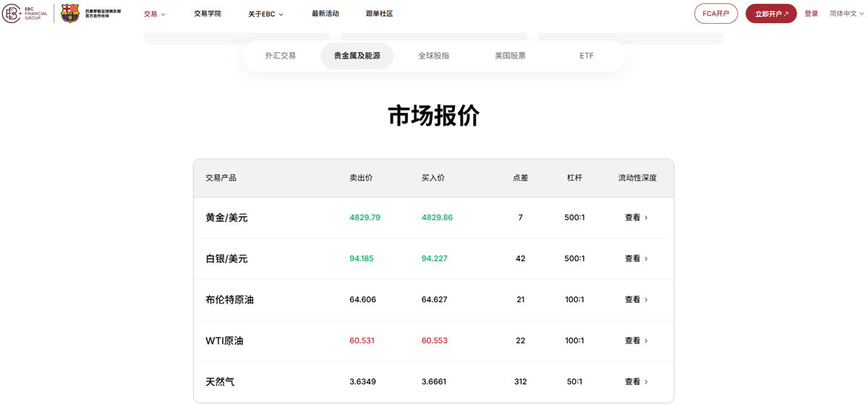Click the 买入价 column header
Image resolution: width=868 pixels, height=407 pixels.
[x=433, y=178]
